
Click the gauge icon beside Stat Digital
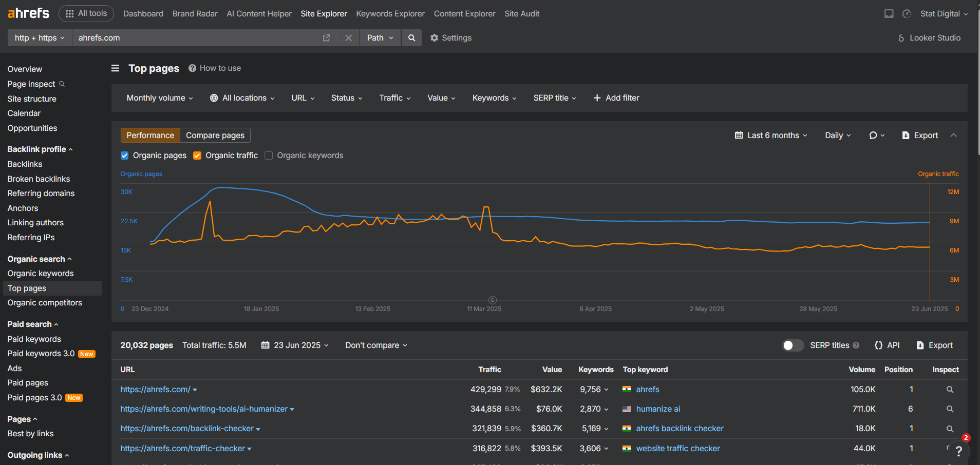coord(907,14)
